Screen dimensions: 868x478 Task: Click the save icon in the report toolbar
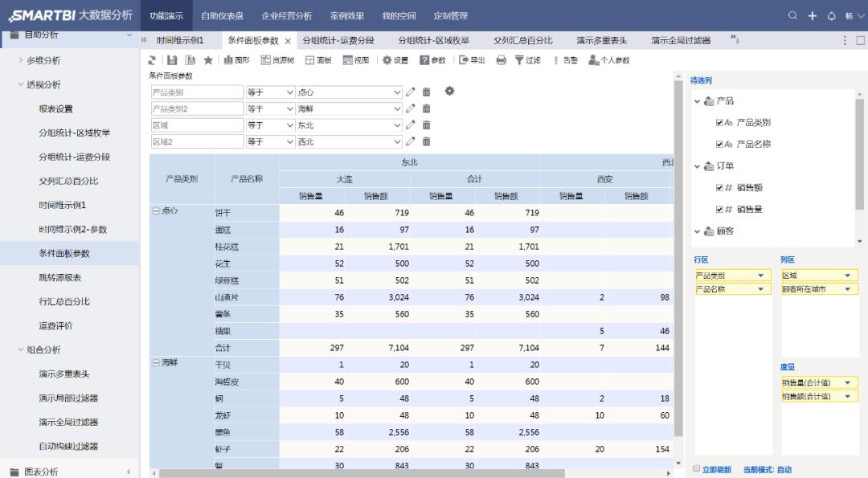click(172, 60)
